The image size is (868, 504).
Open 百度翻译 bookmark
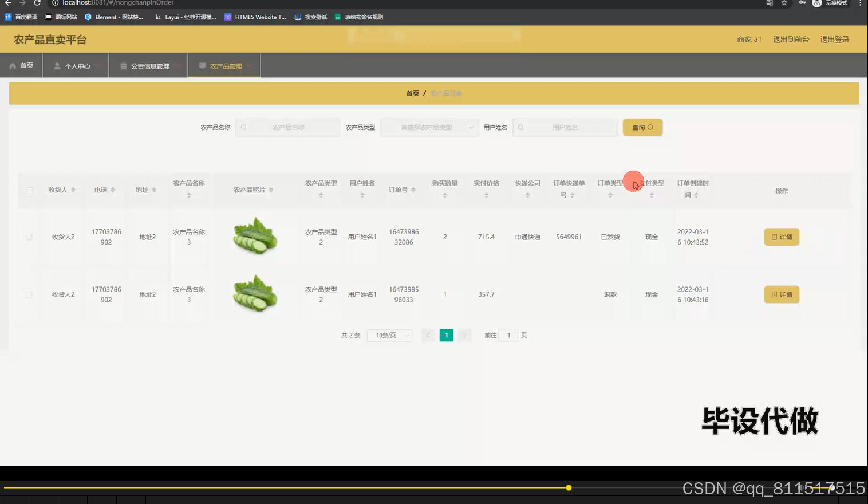21,17
